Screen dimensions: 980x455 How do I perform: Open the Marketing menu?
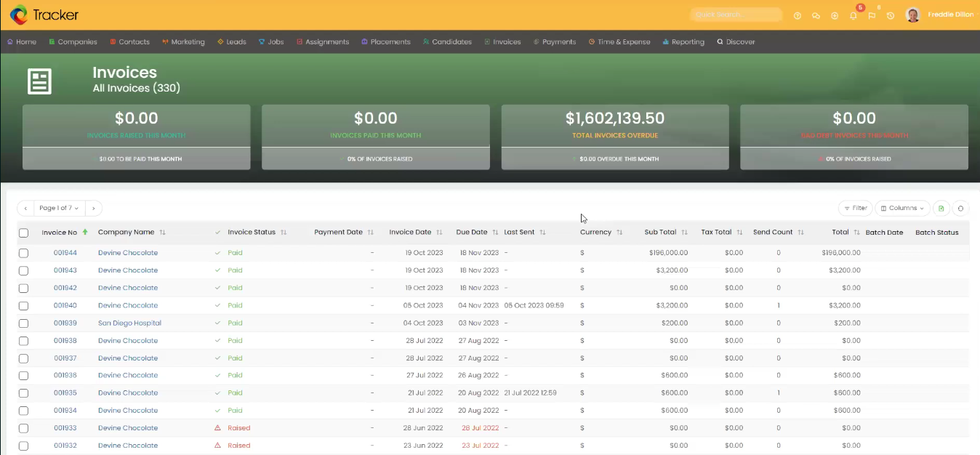[x=183, y=42]
